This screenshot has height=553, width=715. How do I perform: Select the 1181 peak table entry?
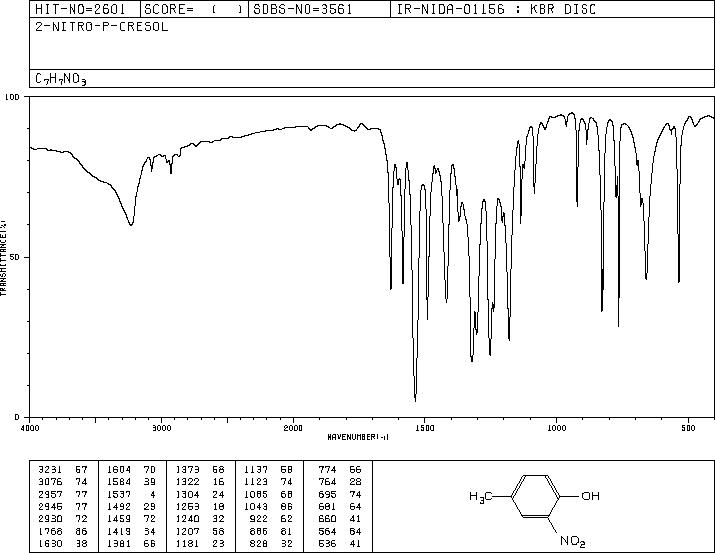click(x=200, y=544)
